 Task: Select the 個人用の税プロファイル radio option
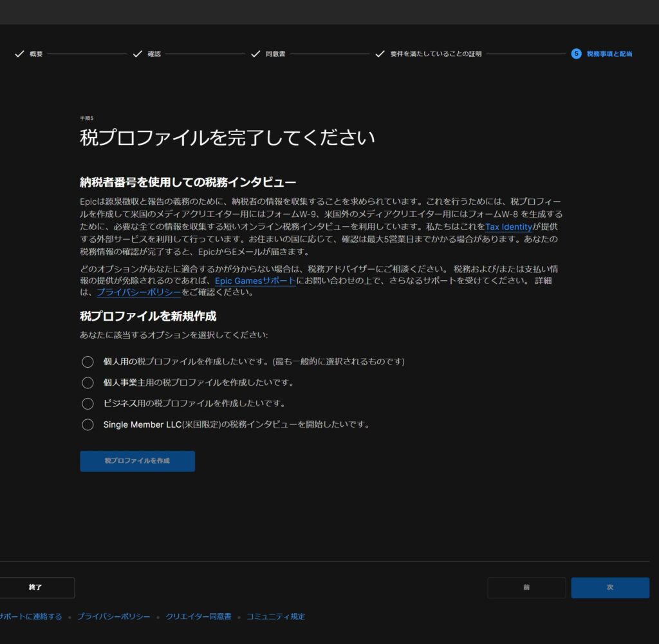[x=88, y=362]
